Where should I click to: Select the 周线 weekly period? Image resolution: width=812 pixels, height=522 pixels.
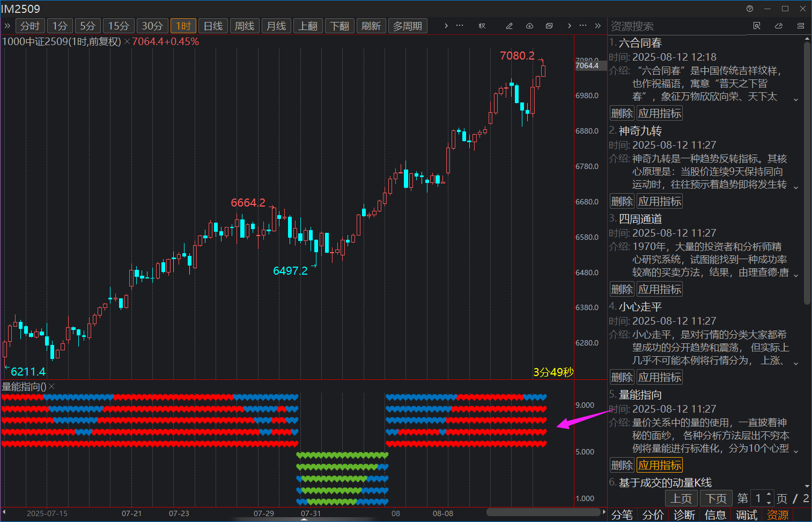tap(245, 26)
